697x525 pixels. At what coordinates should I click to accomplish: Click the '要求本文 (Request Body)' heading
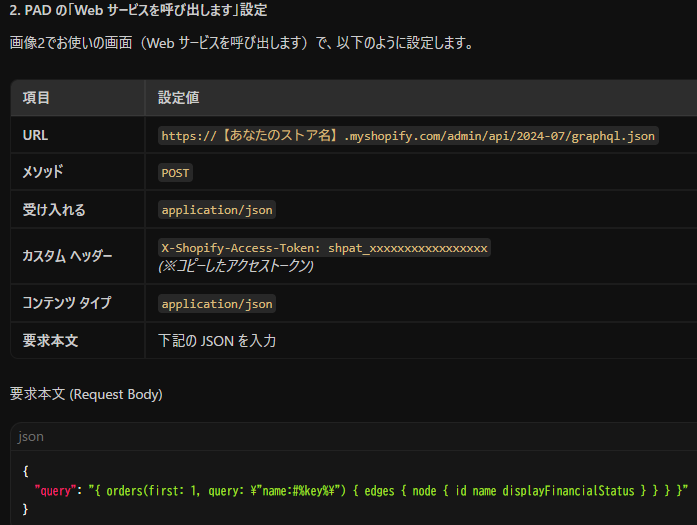tap(86, 394)
